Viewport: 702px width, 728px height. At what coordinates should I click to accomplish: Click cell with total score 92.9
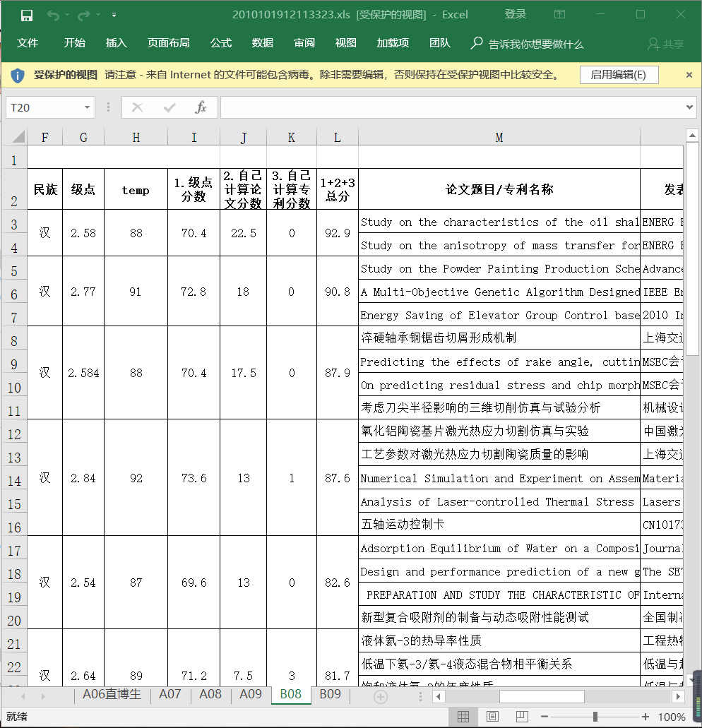coord(338,233)
